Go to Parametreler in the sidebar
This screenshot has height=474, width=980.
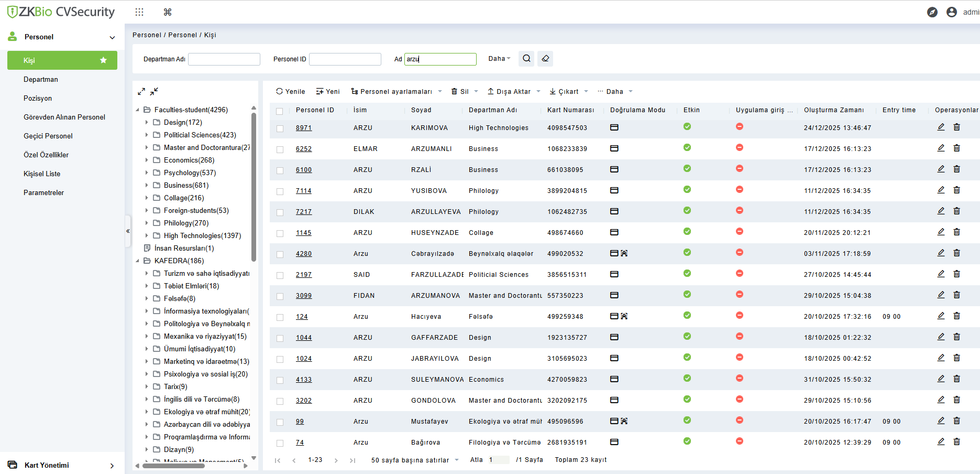coord(43,192)
